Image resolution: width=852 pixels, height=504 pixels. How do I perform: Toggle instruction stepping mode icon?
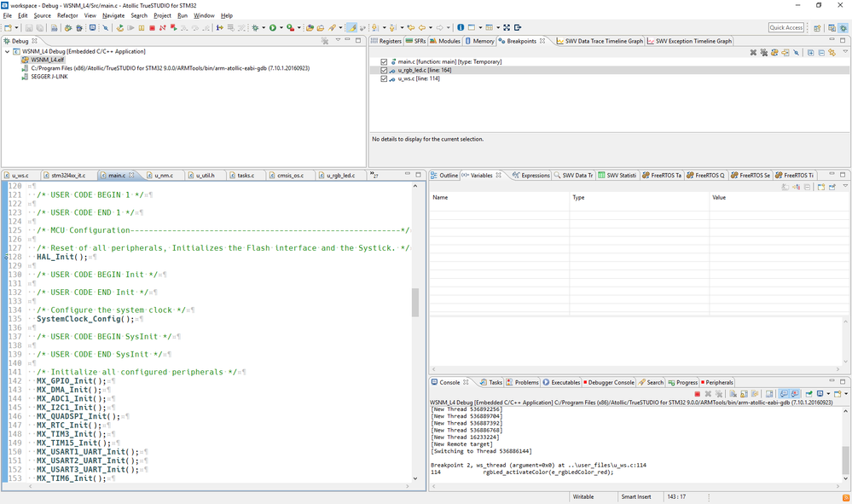(x=219, y=27)
